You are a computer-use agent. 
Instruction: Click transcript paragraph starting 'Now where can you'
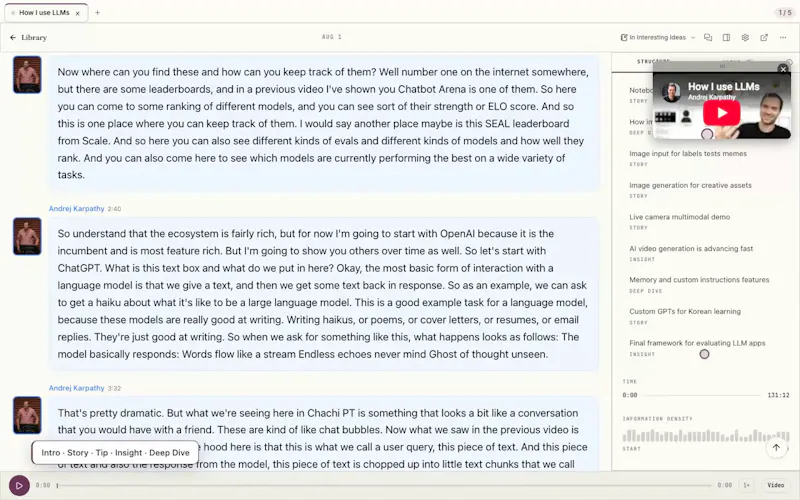pyautogui.click(x=323, y=123)
